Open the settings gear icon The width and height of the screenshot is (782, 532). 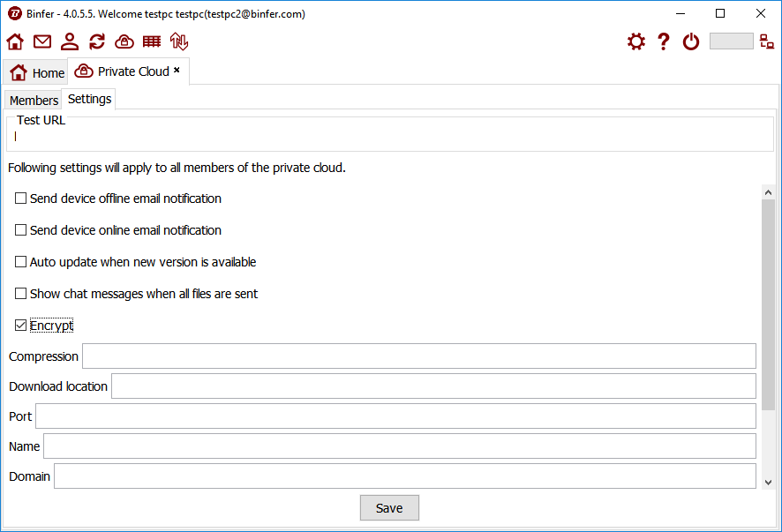pyautogui.click(x=636, y=41)
